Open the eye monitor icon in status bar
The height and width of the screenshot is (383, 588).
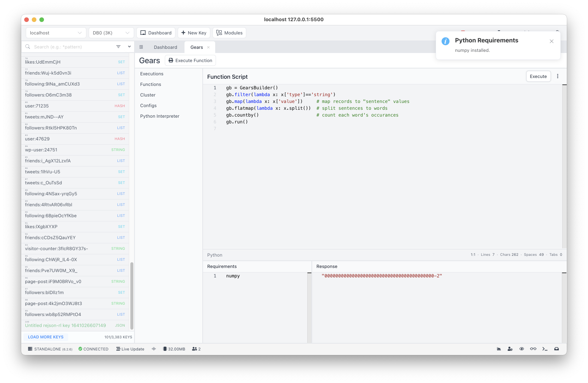pyautogui.click(x=522, y=349)
